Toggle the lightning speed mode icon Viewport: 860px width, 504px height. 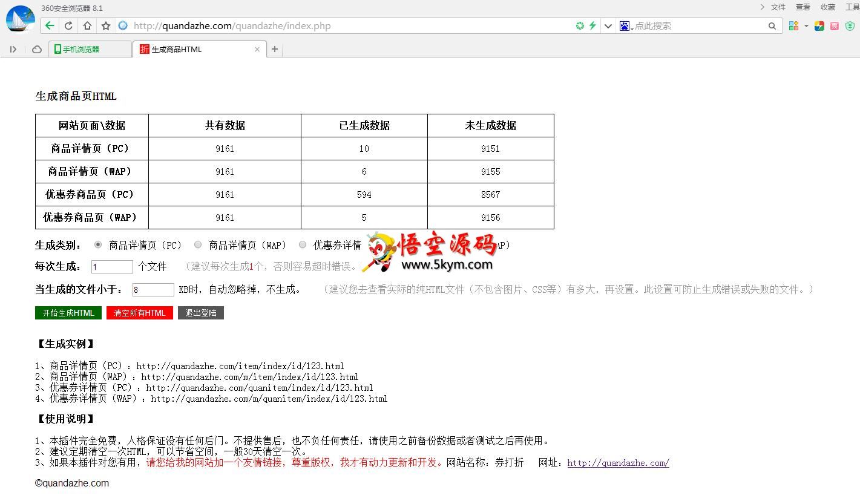tap(592, 25)
